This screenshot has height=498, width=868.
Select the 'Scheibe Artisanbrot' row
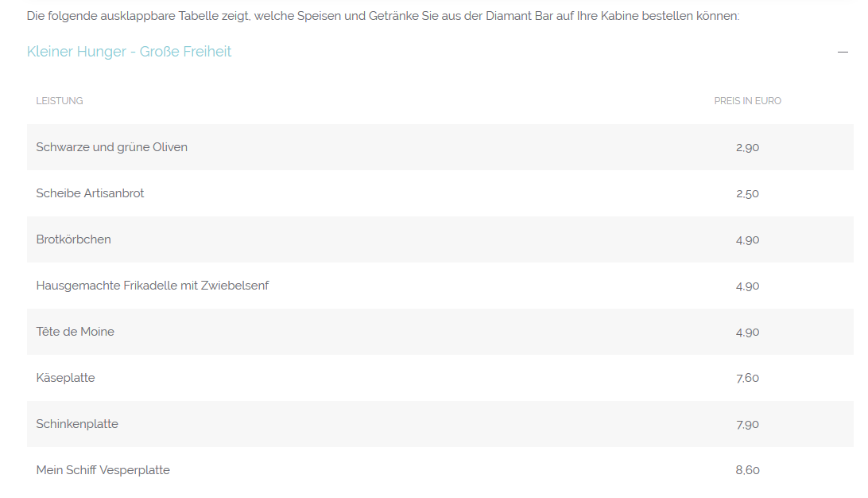91,193
